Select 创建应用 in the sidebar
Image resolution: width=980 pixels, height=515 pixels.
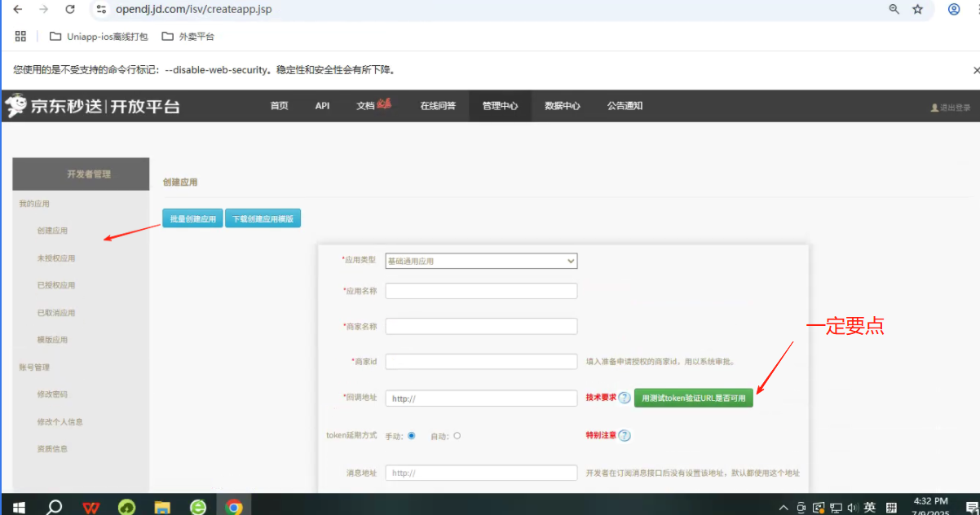52,231
